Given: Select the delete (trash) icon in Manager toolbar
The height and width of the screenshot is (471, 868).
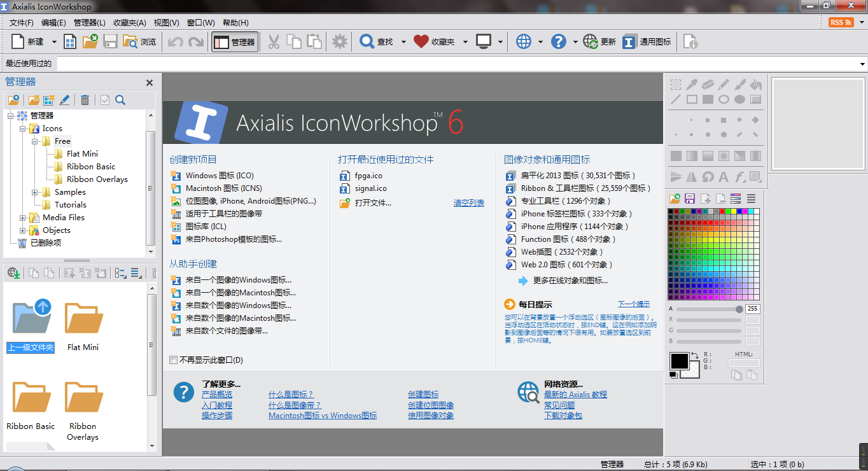Looking at the screenshot, I should click(x=85, y=100).
